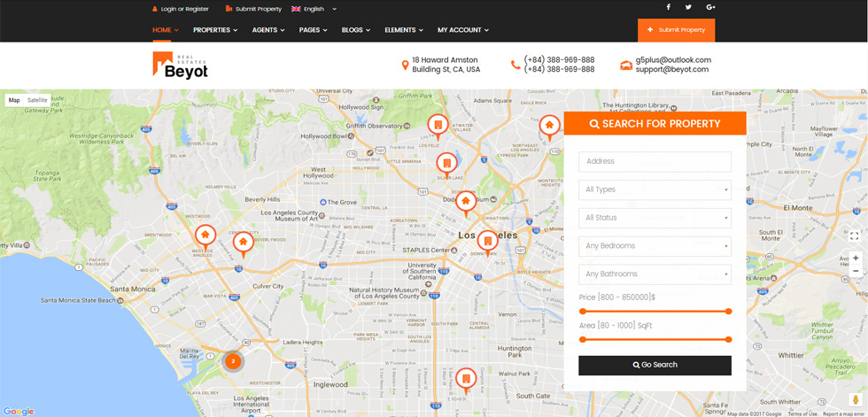Click the Price slider right handle
The image size is (868, 417).
click(x=728, y=312)
